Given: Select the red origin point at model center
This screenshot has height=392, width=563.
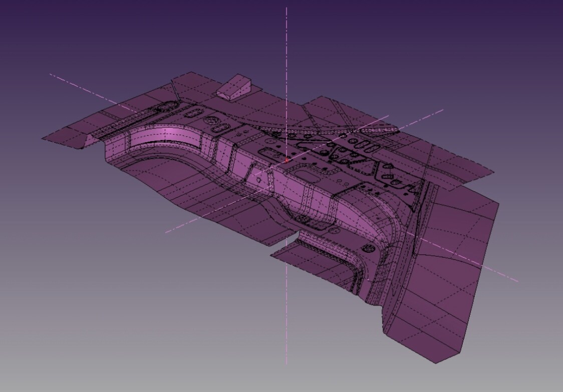Looking at the screenshot, I should tap(287, 161).
